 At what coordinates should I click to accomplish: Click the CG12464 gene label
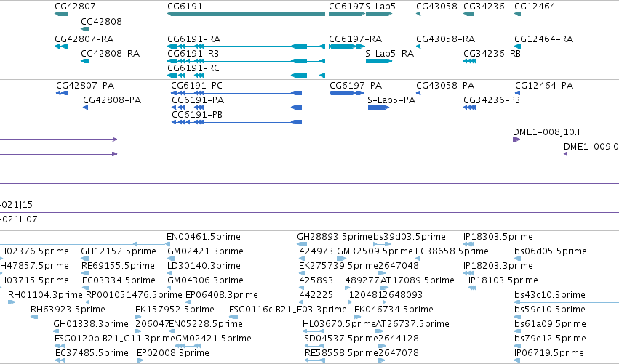[535, 7]
